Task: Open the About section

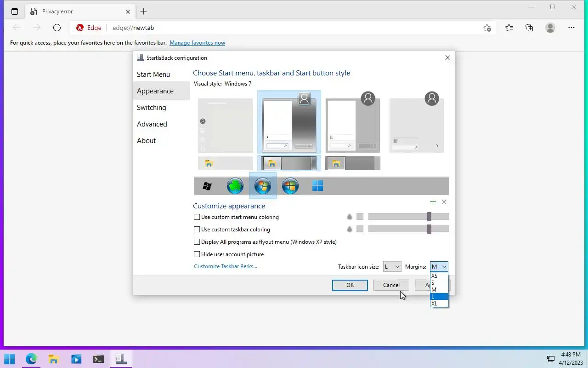Action: click(x=161, y=141)
